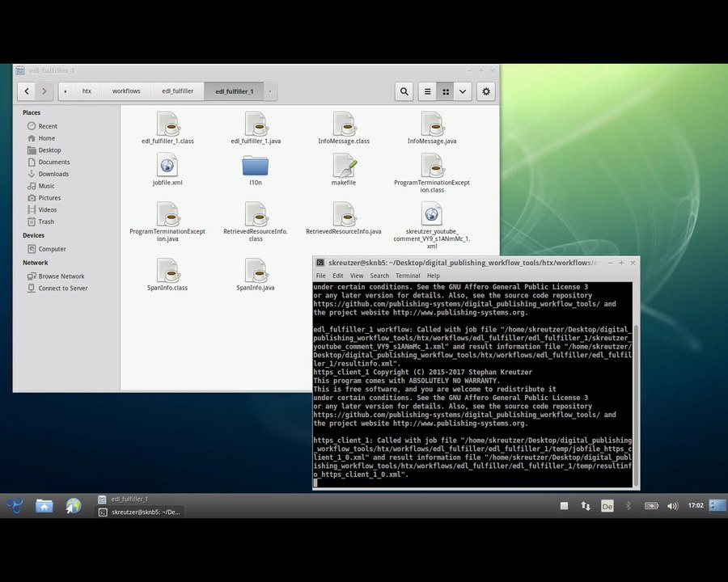728x582 pixels.
Task: Expand the view options dropdown arrow
Action: tap(463, 91)
